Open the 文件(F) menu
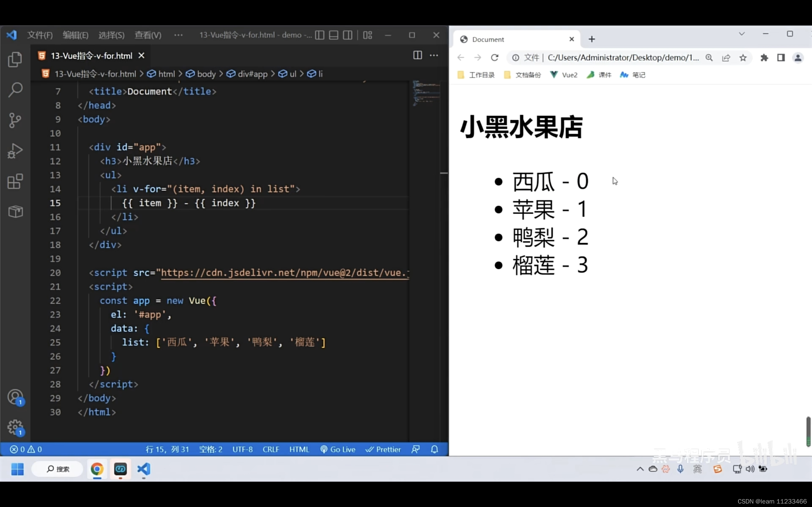Screen dimensions: 812x507 pyautogui.click(x=40, y=35)
